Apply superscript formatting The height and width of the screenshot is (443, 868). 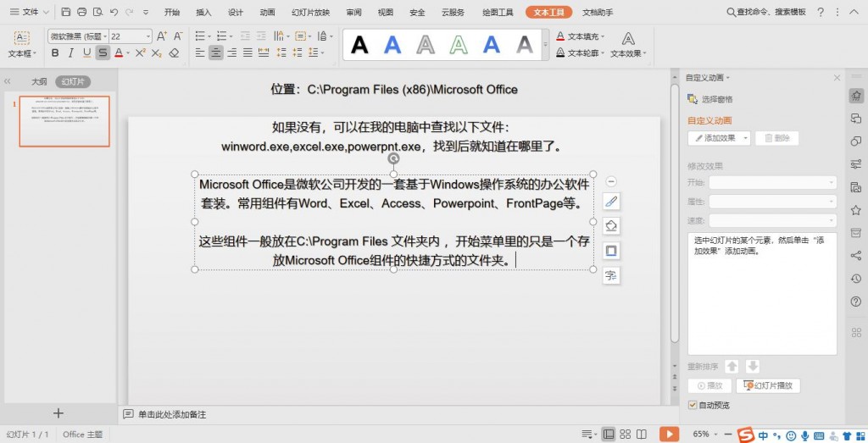pyautogui.click(x=141, y=53)
